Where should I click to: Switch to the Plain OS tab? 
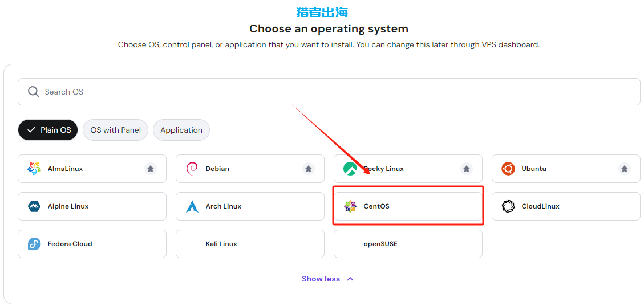[x=48, y=130]
